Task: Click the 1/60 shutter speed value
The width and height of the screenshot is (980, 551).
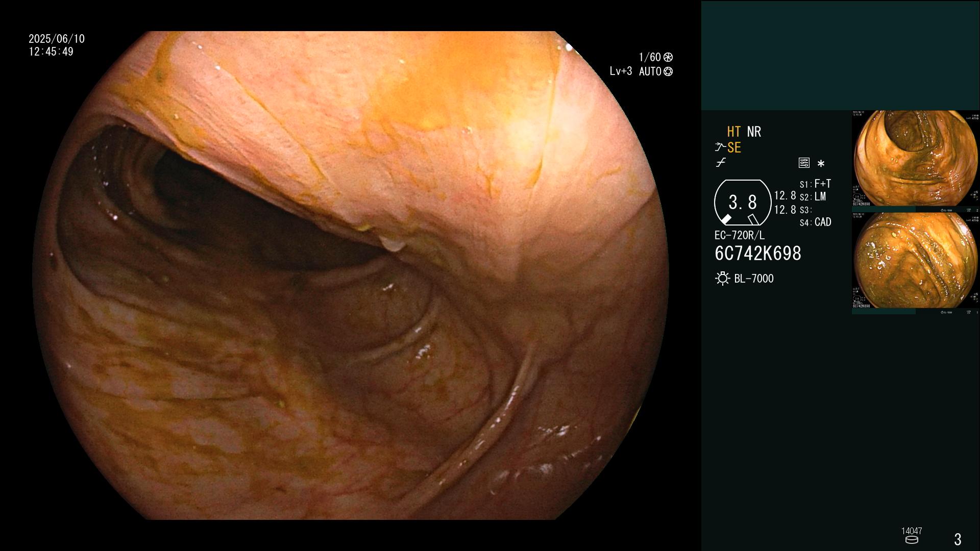Action: [650, 57]
